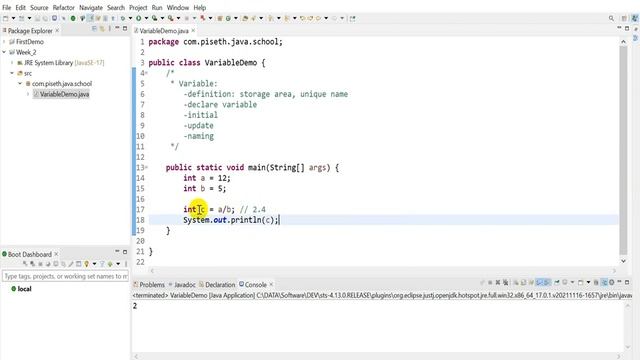
Task: Toggle Scroll Lock in Console toolbar
Action: [x=524, y=282]
